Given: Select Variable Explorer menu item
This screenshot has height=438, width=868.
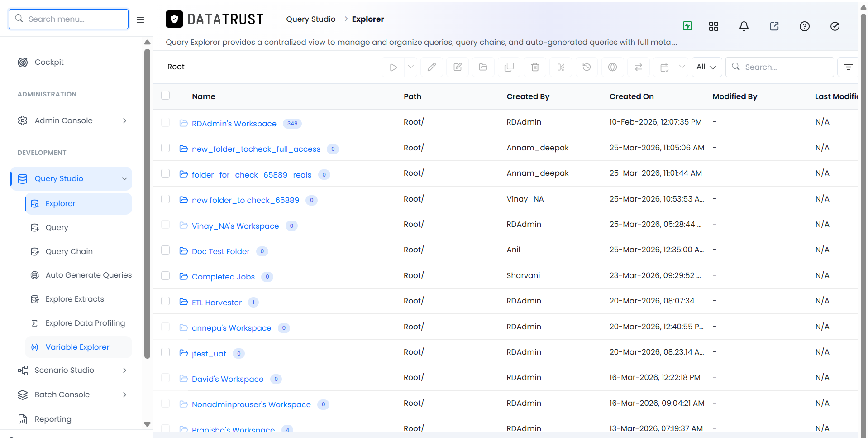Looking at the screenshot, I should (x=77, y=347).
